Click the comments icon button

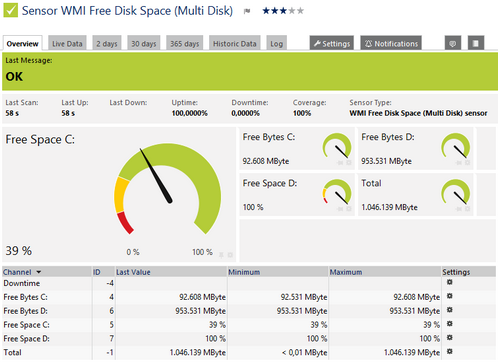453,43
